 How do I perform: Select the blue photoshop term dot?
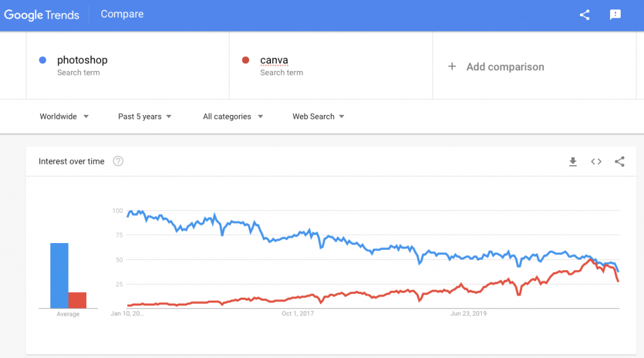pyautogui.click(x=43, y=60)
